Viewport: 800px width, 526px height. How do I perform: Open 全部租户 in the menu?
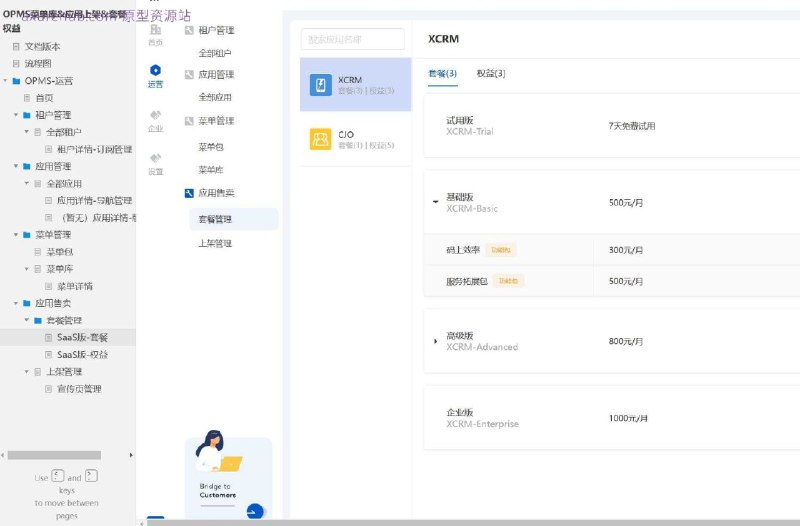tap(215, 53)
